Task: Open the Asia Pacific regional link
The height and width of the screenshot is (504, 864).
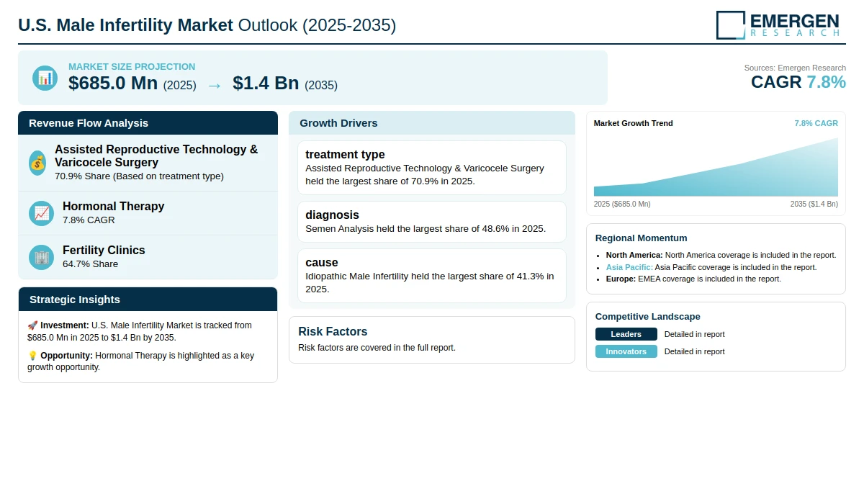Action: [x=629, y=266]
